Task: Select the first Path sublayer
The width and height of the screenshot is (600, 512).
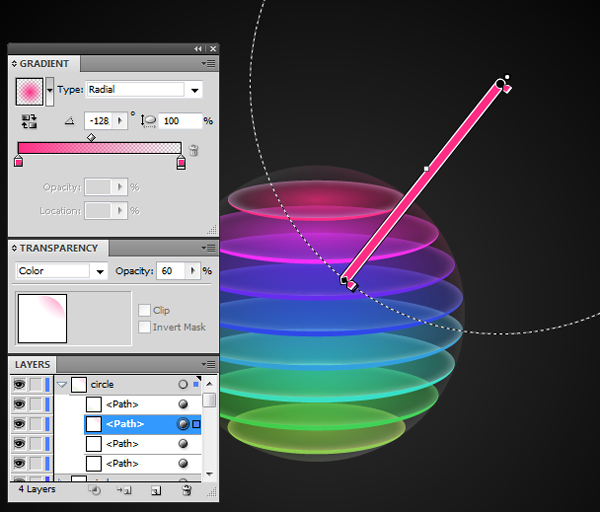Action: [122, 404]
